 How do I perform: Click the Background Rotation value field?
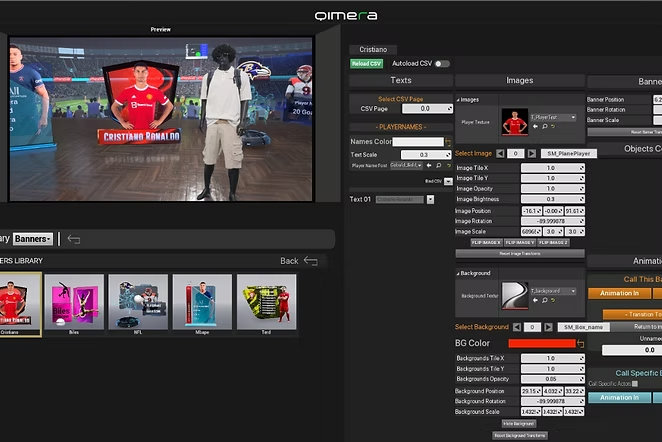tap(553, 401)
